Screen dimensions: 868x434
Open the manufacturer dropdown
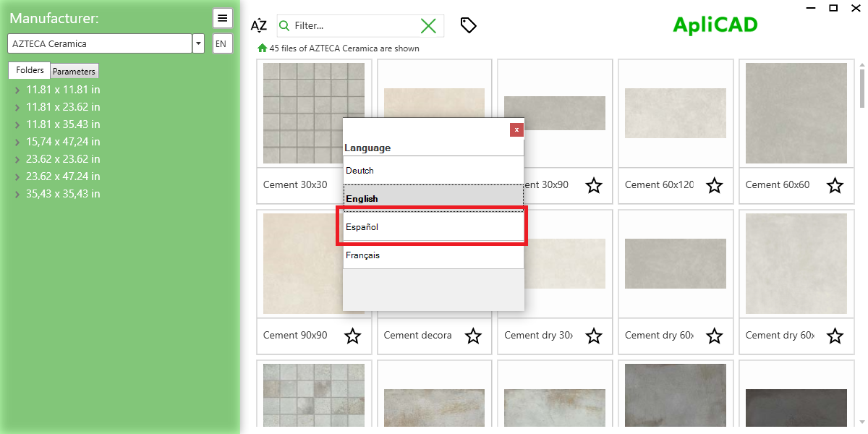197,43
